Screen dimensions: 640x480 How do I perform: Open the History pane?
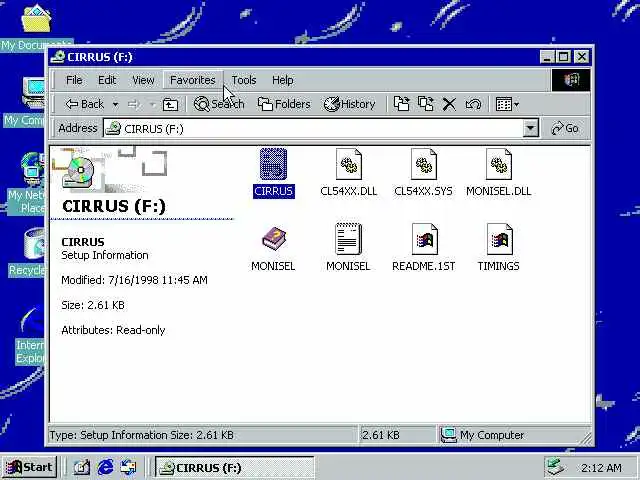(x=349, y=104)
